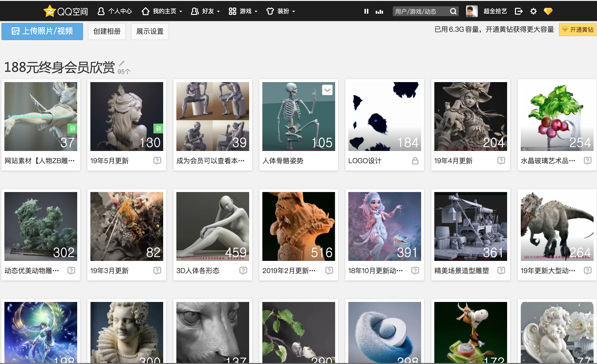Open the 18年10月更新动 album thumbnail
Screen dimensions: 597x364
pyautogui.click(x=385, y=226)
